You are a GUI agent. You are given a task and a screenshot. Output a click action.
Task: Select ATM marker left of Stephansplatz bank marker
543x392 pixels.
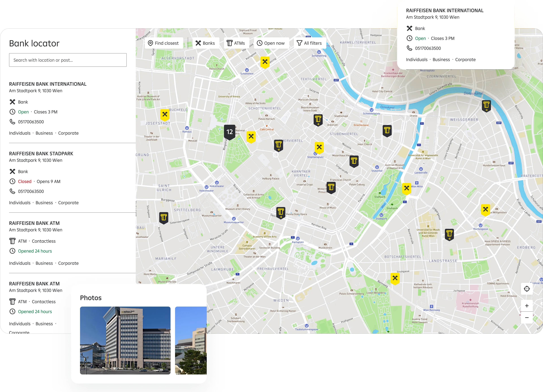tap(278, 145)
